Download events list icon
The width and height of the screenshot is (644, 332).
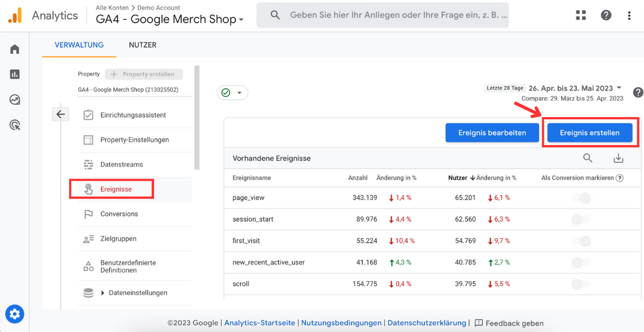coord(618,158)
